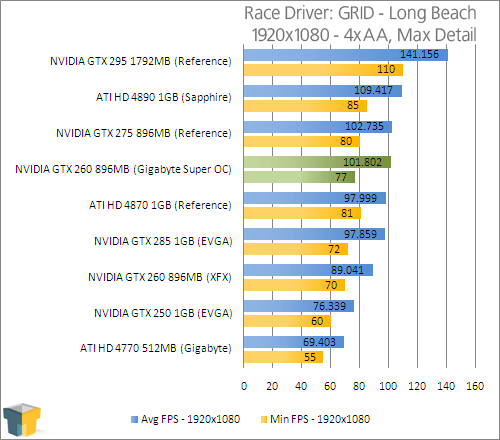Click the x-axis value 120
This screenshot has width=500, height=440.
(x=417, y=386)
